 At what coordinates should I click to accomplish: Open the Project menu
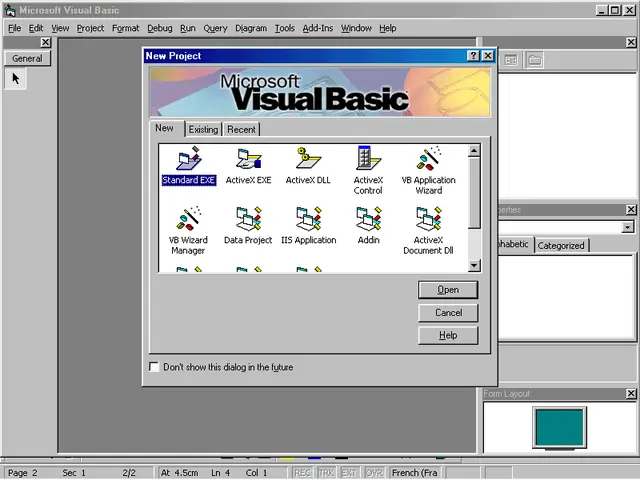pos(90,28)
